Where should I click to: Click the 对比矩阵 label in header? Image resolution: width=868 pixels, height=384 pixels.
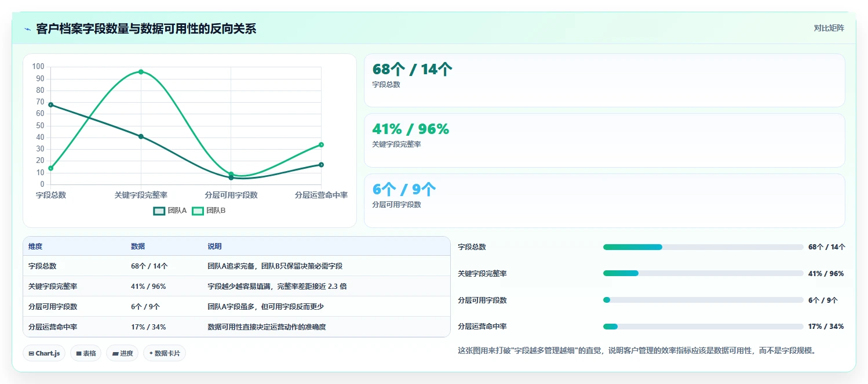[829, 28]
